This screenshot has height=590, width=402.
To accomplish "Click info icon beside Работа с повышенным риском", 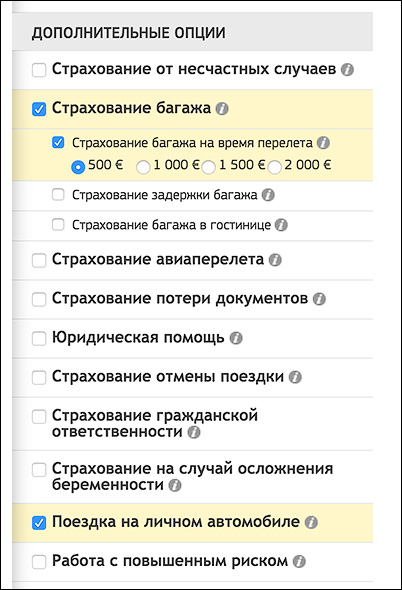I will [299, 561].
